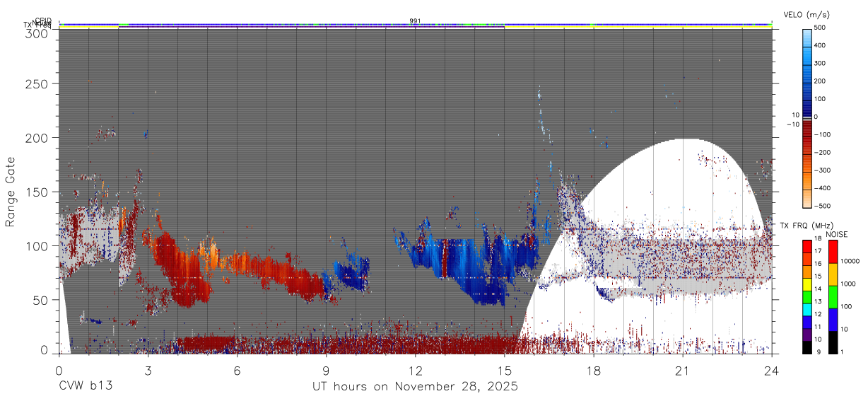
Task: Pick the cyan segment of TX FRQ colorbar
Action: click(807, 310)
